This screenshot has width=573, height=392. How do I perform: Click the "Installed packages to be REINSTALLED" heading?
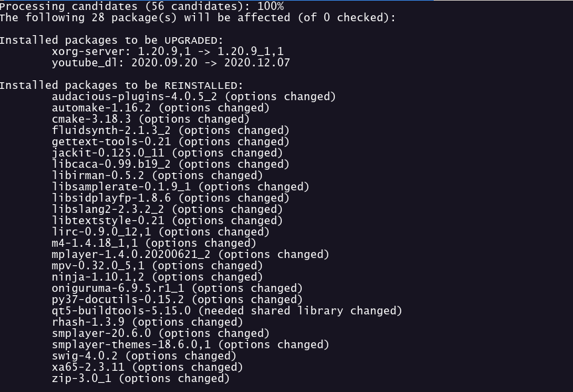click(121, 85)
